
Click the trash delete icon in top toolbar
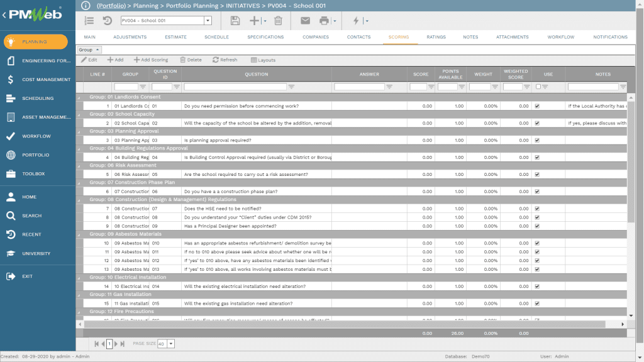(x=278, y=21)
